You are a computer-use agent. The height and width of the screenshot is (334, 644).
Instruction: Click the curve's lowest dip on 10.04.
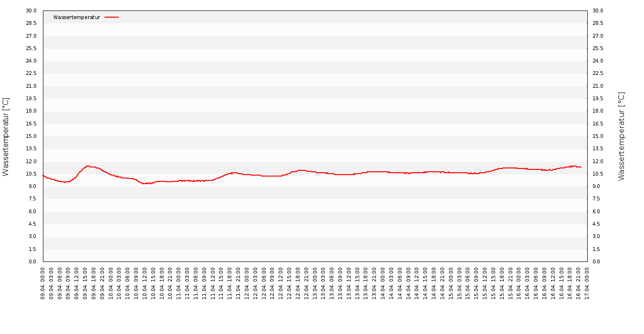(144, 184)
